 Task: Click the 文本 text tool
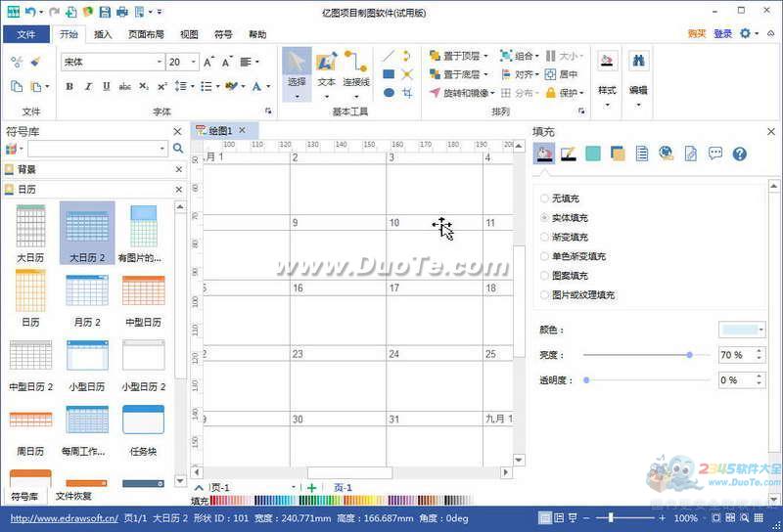(x=327, y=70)
